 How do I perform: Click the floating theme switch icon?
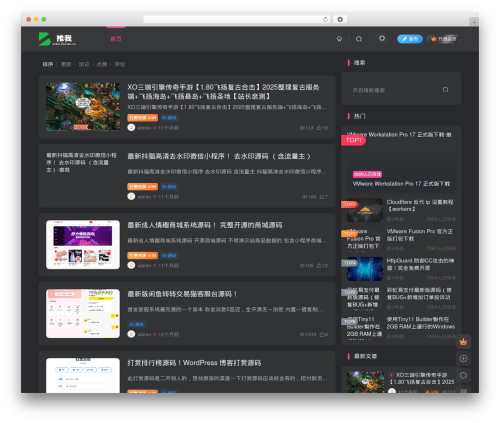click(463, 375)
